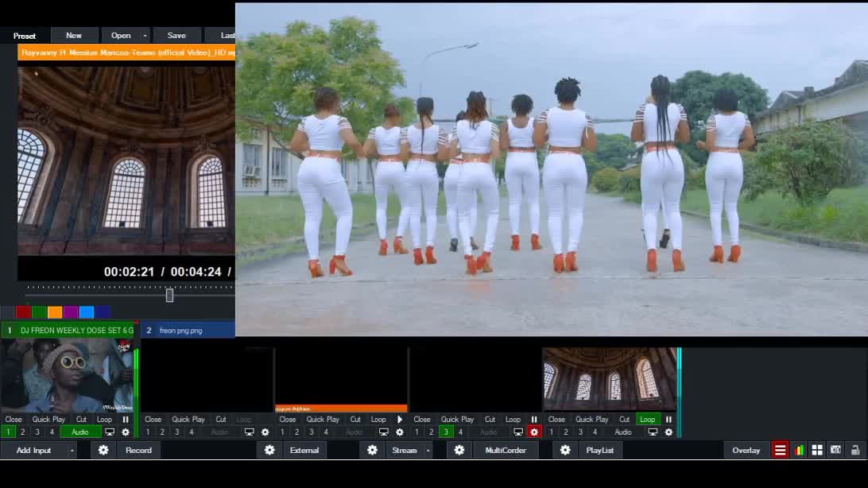Toggle Loop on the dome video input

[x=647, y=420]
